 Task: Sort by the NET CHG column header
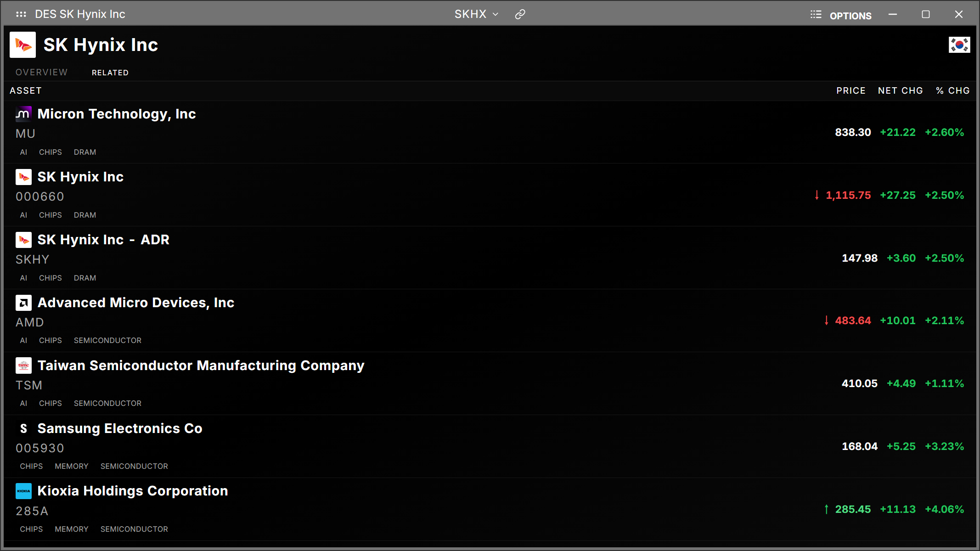(x=901, y=90)
